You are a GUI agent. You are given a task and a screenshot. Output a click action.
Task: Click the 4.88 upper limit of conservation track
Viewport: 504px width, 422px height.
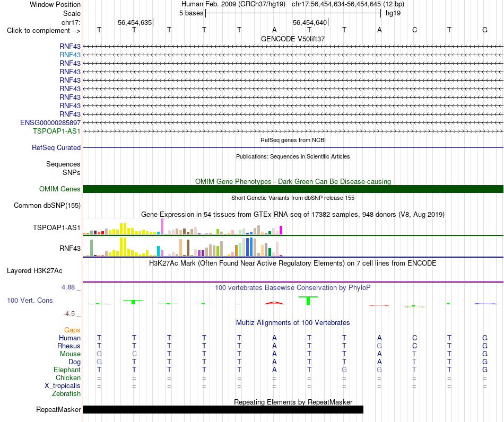pyautogui.click(x=68, y=287)
